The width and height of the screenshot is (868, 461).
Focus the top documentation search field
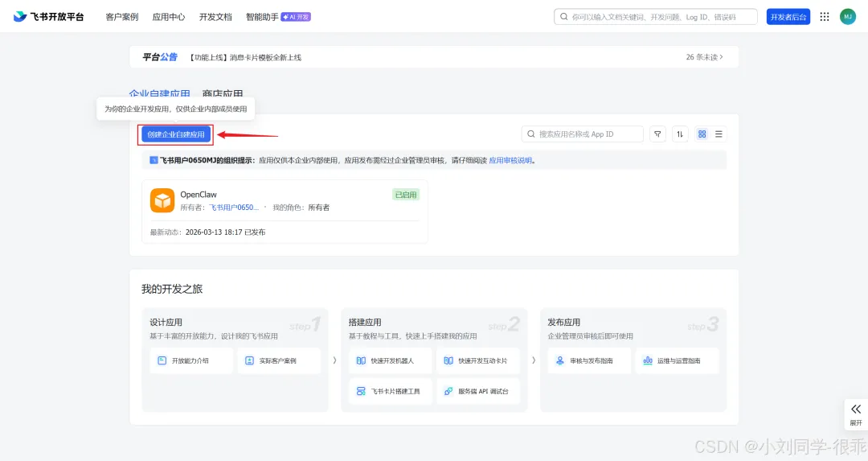(x=656, y=17)
